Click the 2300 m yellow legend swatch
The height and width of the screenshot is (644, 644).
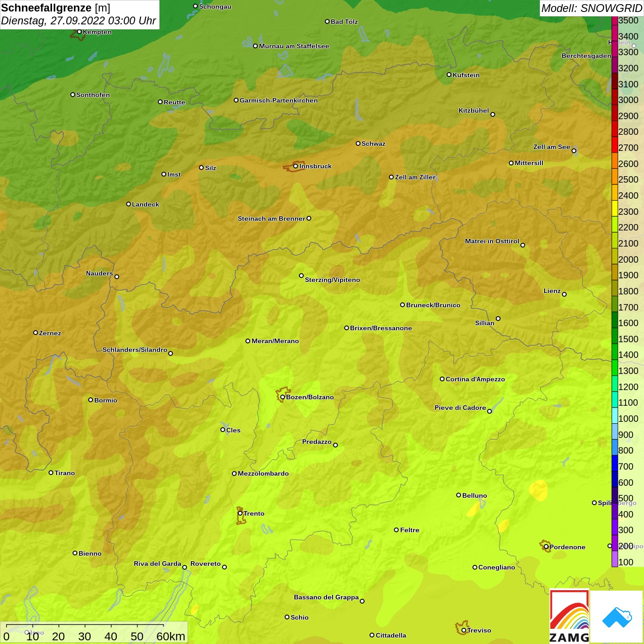click(x=615, y=208)
